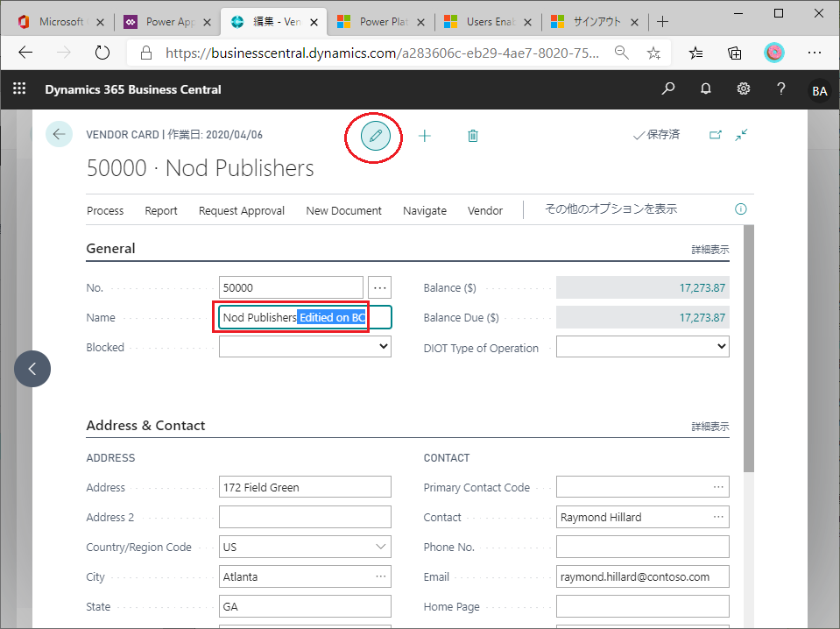Click the help question mark icon

(781, 89)
